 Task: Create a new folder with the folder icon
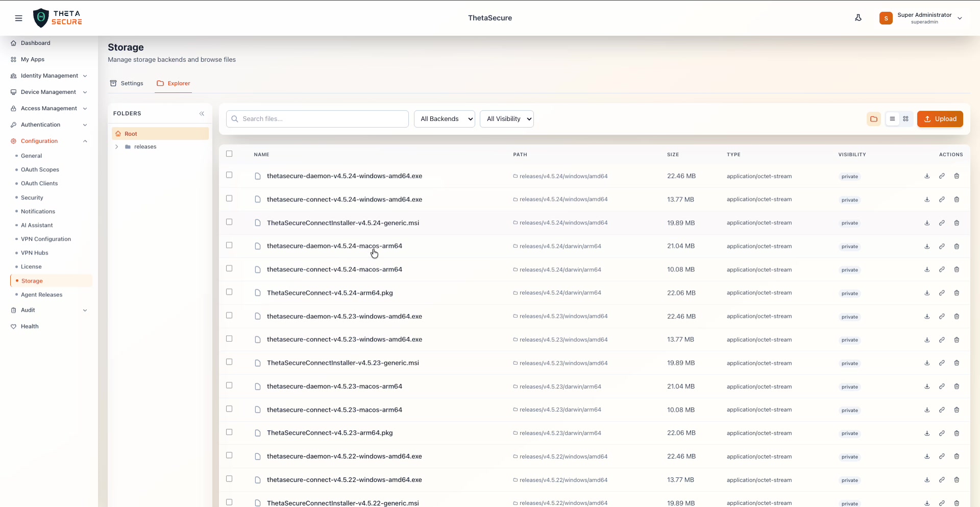874,119
